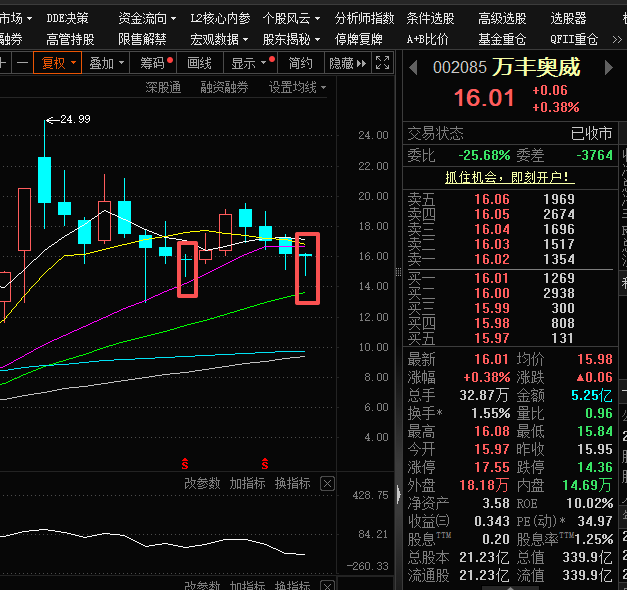The width and height of the screenshot is (627, 590).
Task: Open 限售解禁 menu item
Action: [142, 40]
